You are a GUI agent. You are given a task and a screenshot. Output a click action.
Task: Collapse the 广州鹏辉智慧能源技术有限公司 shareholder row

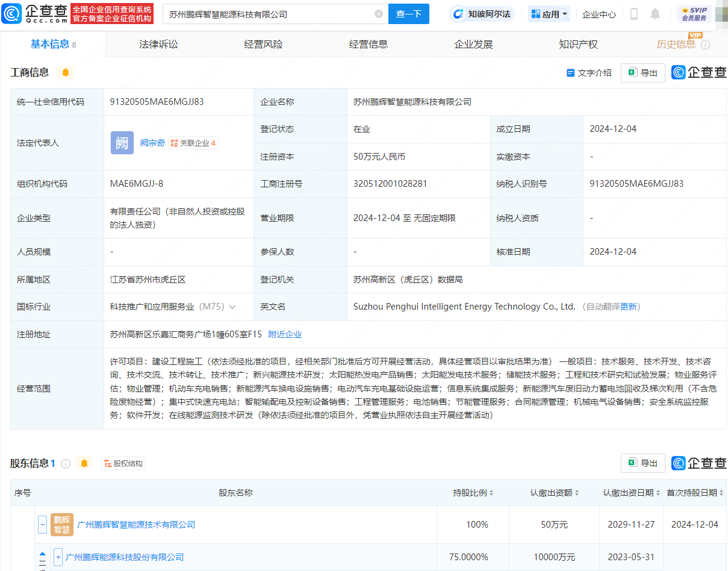(x=43, y=525)
